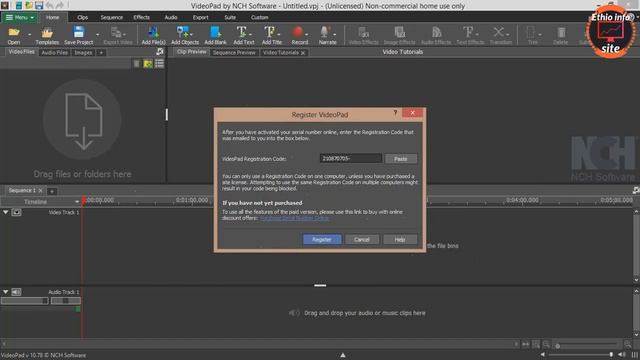Click the save icon in the title bar

click(x=39, y=5)
